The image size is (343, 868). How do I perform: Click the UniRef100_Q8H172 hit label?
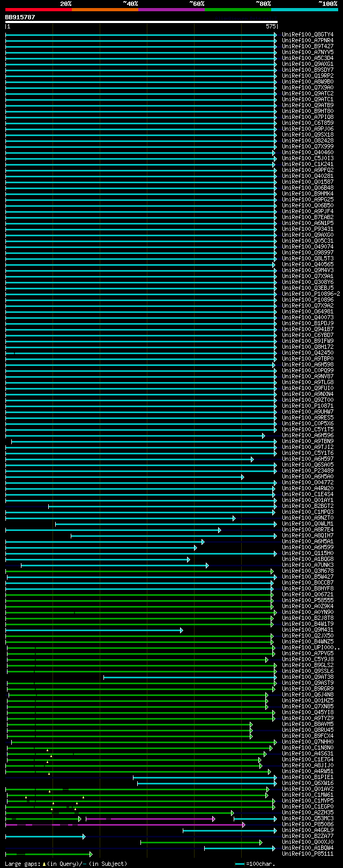tap(308, 347)
